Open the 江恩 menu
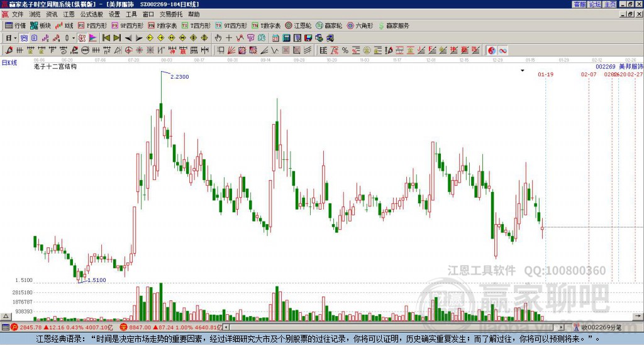This screenshot has height=345, width=644. (x=69, y=14)
